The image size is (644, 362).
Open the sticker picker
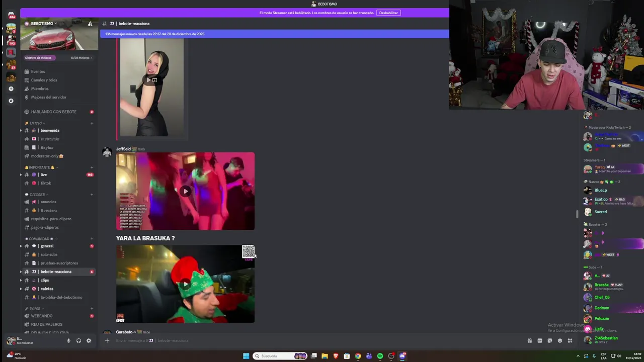coord(549,340)
